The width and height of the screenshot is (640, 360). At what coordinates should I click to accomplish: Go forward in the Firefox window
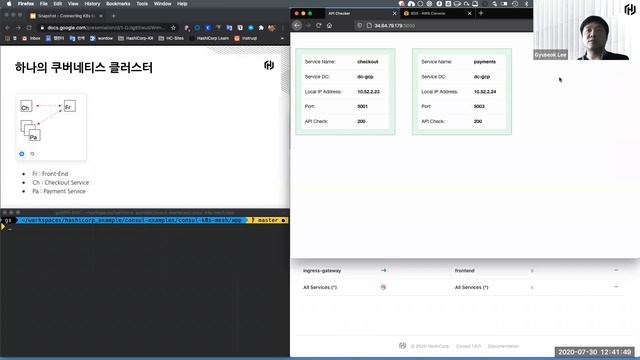[x=308, y=25]
